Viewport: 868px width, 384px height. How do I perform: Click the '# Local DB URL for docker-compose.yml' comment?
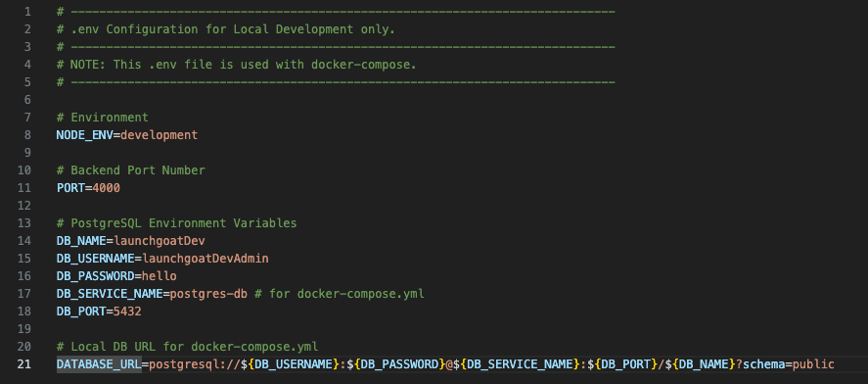click(187, 347)
